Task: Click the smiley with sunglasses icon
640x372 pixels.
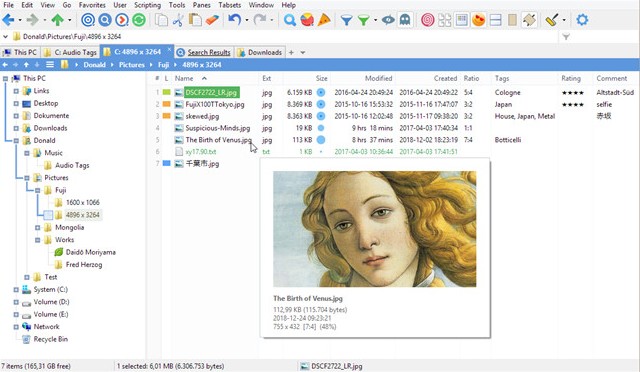Action: click(478, 20)
